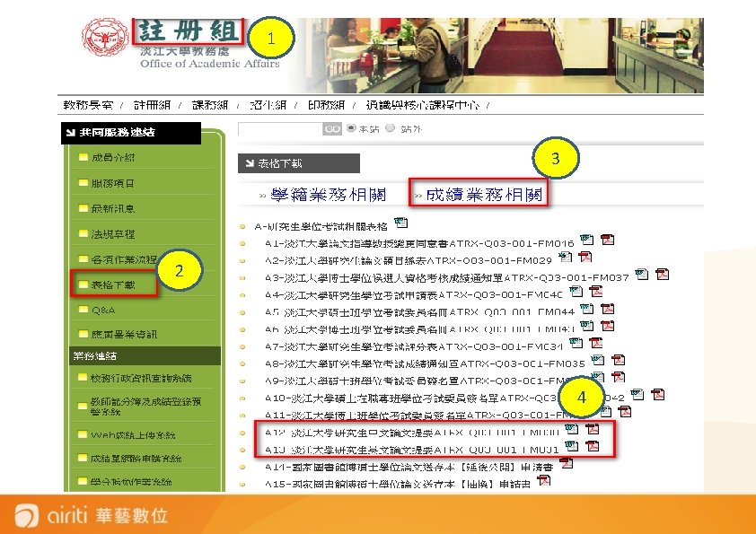The height and width of the screenshot is (534, 756).
Task: Open the PDF file for form A1
Action: 608,240
